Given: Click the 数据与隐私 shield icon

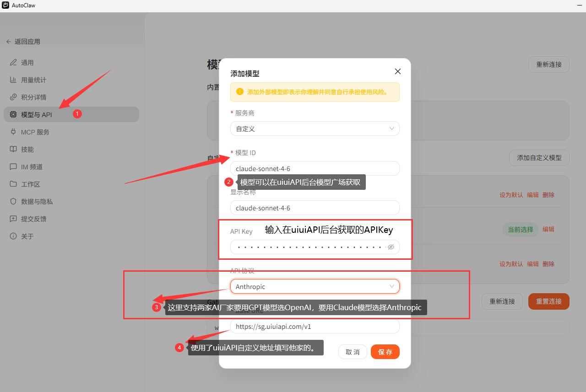Looking at the screenshot, I should [x=13, y=202].
